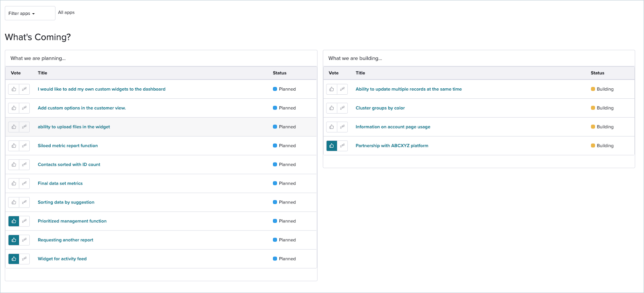The height and width of the screenshot is (293, 644).
Task: Click Planned status of 'Widget for activity feed'
Action: click(x=284, y=259)
